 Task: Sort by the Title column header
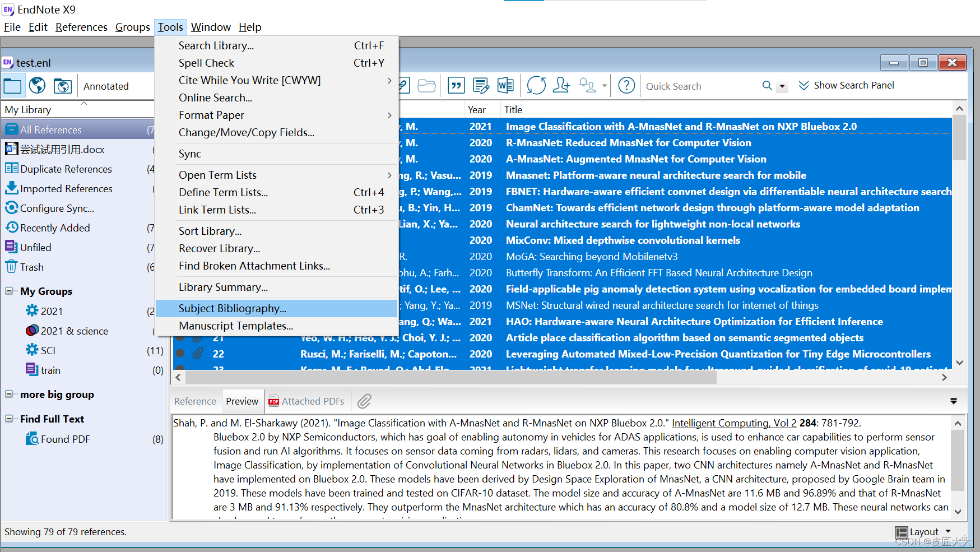pyautogui.click(x=726, y=110)
